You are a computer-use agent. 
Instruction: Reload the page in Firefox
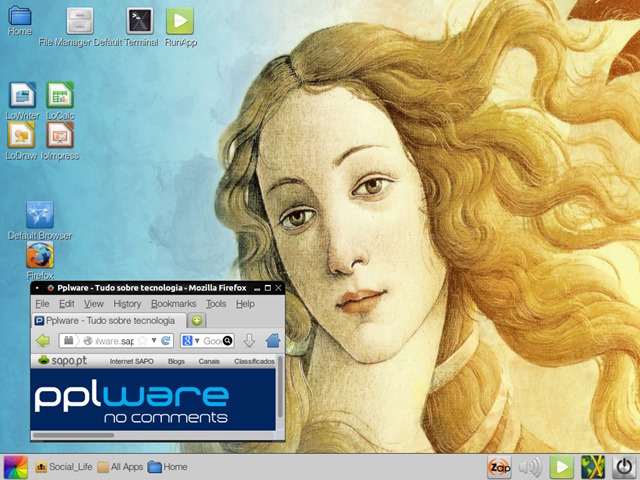tap(166, 340)
